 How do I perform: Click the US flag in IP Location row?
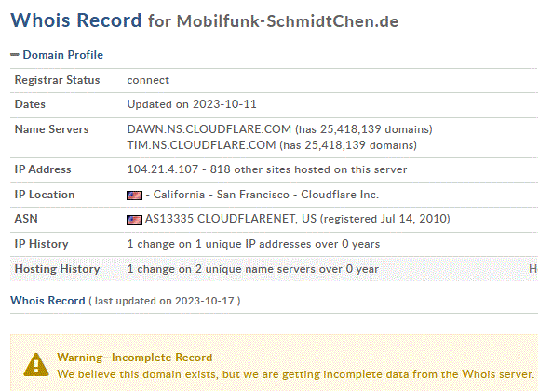click(134, 196)
